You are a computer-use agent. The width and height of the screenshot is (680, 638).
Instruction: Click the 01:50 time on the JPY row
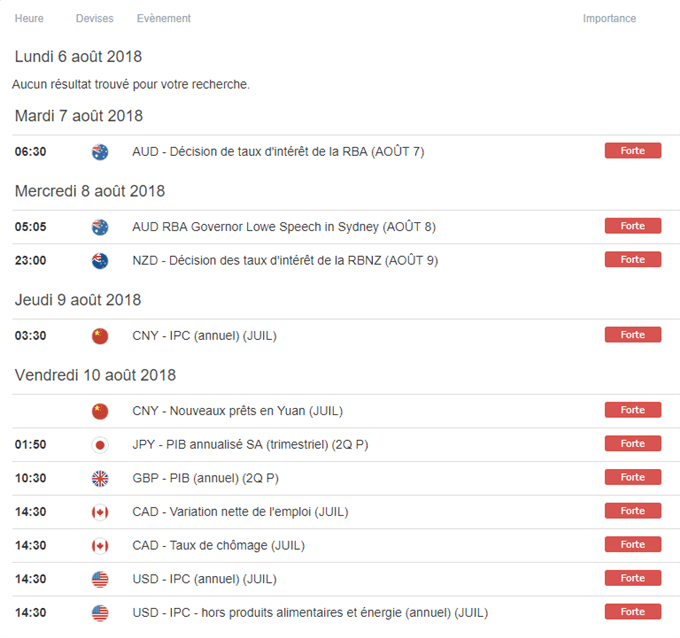point(30,445)
